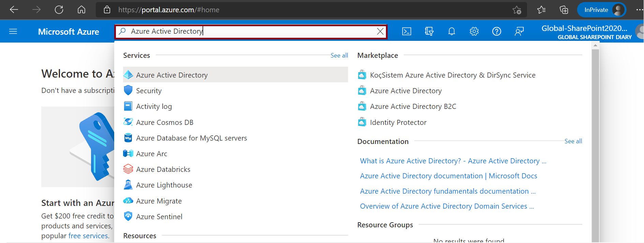Reload the page with refresh icon
This screenshot has height=243, width=644.
[x=59, y=10]
